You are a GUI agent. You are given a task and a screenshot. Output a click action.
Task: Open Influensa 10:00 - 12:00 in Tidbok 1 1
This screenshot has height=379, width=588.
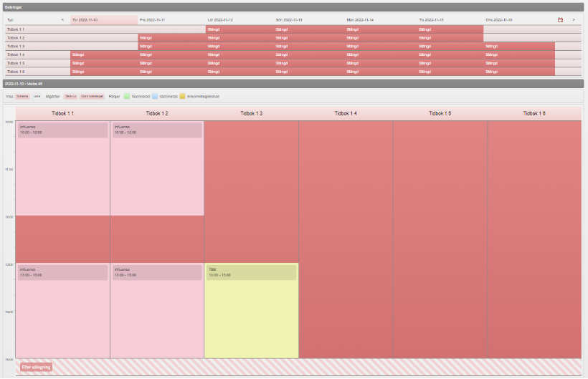click(x=62, y=130)
